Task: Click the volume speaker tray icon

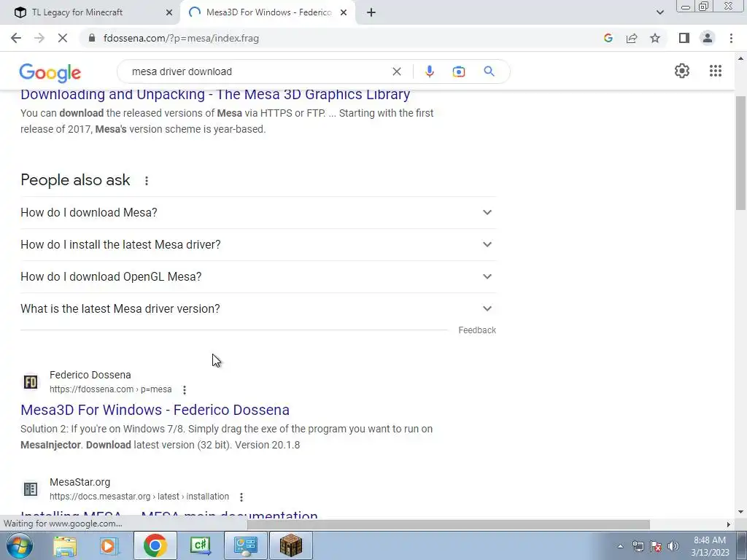Action: click(x=673, y=546)
